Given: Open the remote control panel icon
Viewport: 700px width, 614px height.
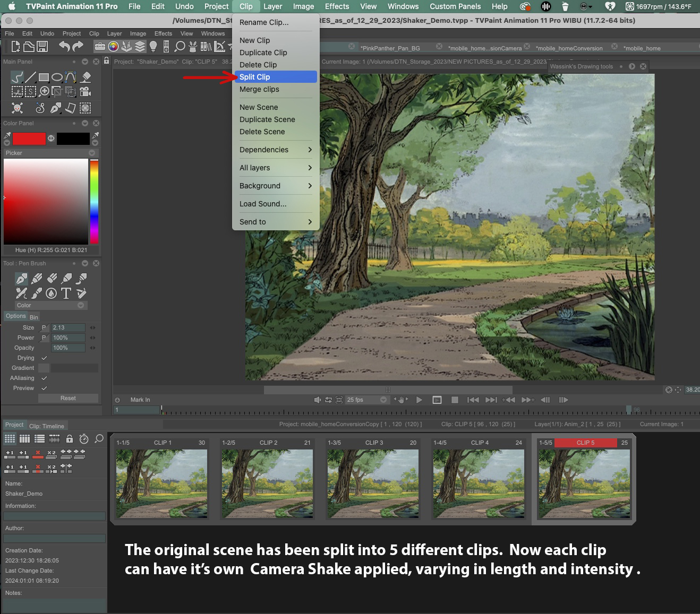Looking at the screenshot, I should (x=166, y=47).
